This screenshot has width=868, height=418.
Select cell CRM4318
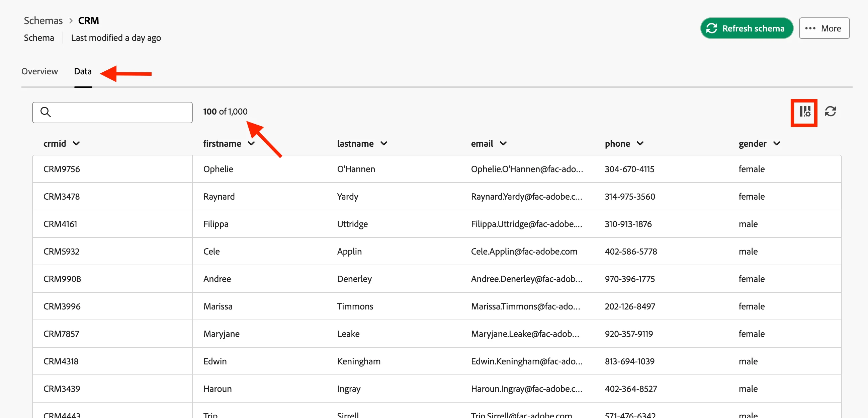click(61, 361)
